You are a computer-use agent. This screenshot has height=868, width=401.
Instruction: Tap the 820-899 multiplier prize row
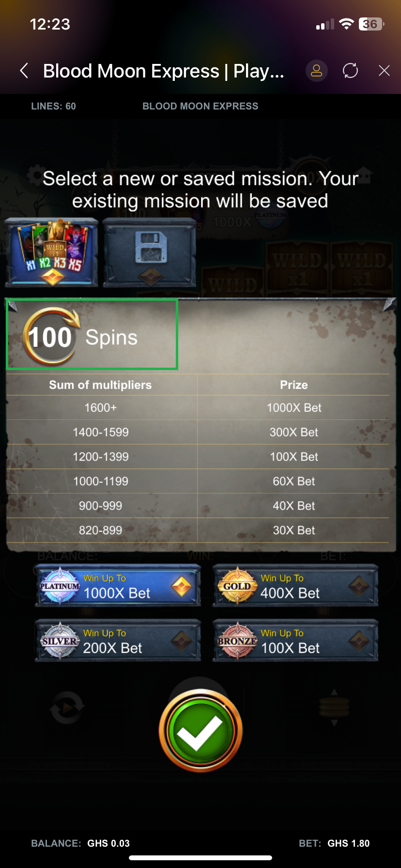click(x=198, y=530)
